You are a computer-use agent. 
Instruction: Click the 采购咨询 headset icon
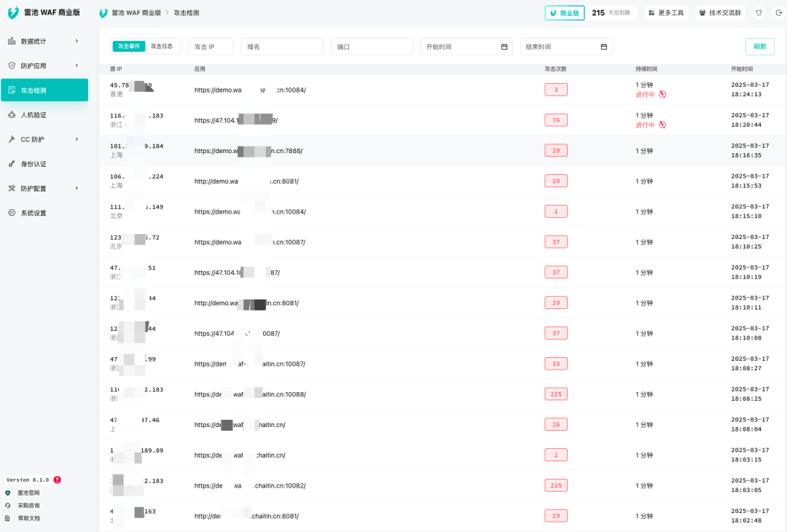click(7, 506)
